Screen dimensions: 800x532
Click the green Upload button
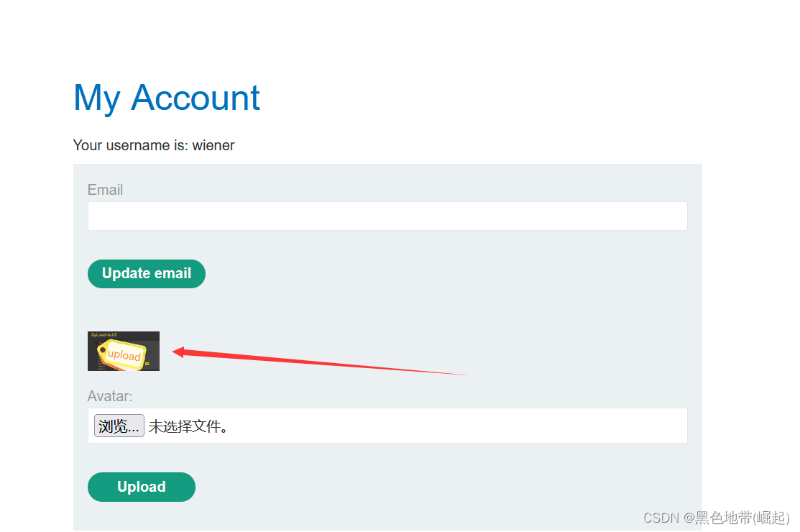[x=142, y=487]
